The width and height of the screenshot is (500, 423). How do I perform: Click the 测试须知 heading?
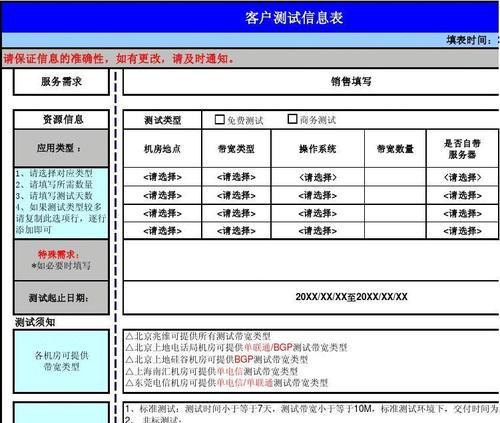tap(35, 322)
